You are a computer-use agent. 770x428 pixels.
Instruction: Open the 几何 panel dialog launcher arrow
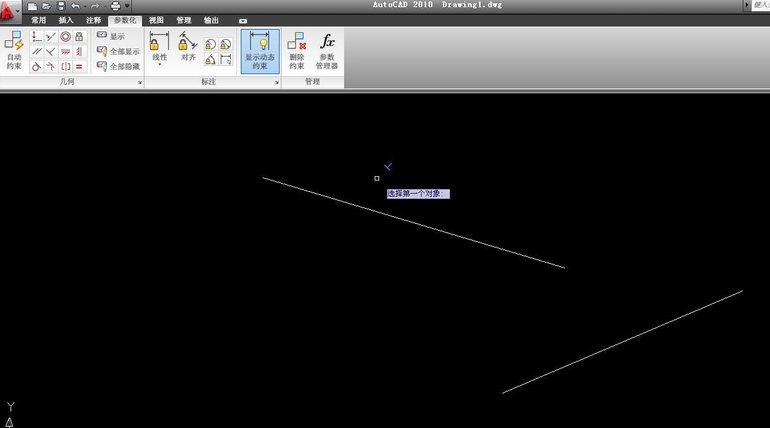pos(139,82)
